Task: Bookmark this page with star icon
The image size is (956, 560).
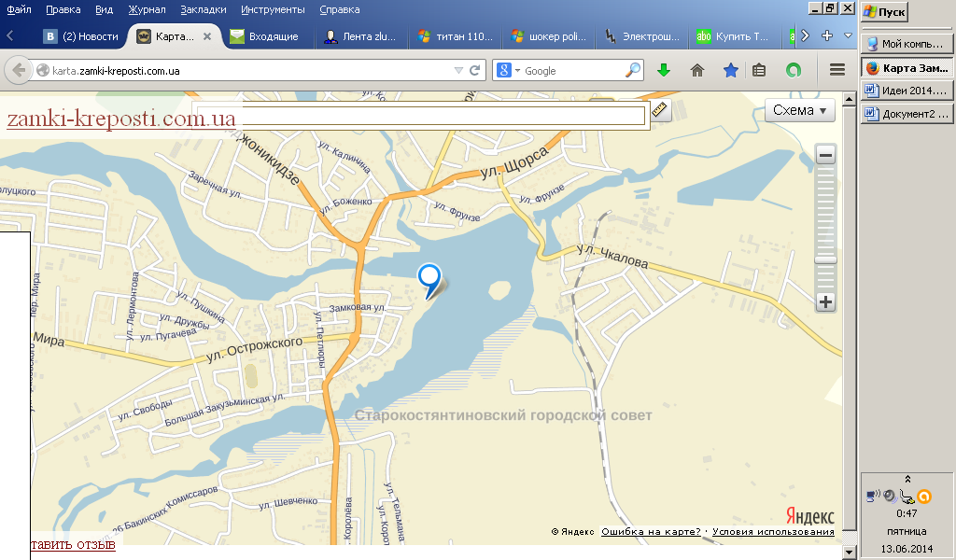Action: point(730,71)
